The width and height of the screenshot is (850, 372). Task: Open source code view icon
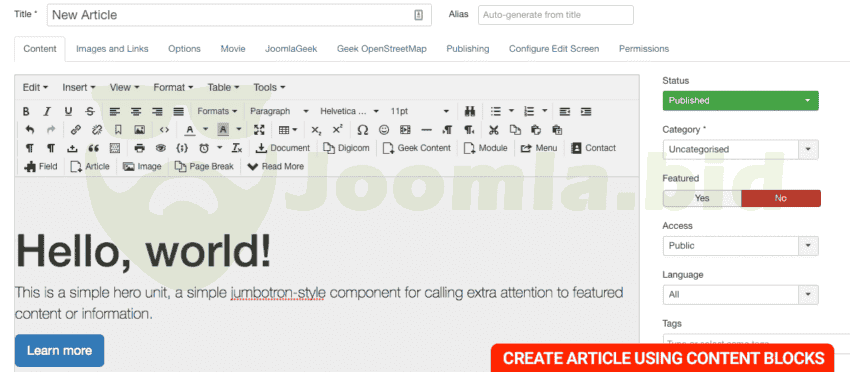point(164,130)
